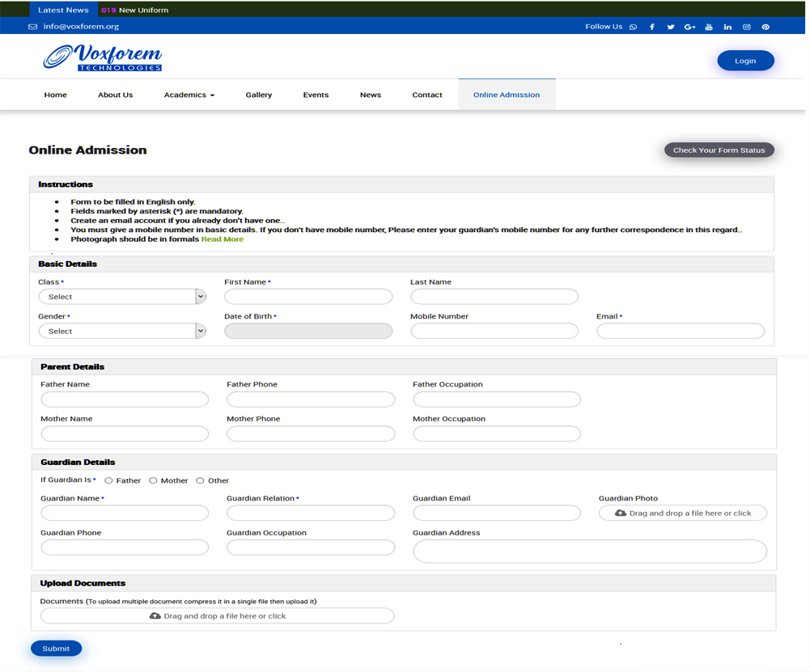This screenshot has width=810, height=672.
Task: Open the Instagram icon link
Action: click(x=746, y=27)
